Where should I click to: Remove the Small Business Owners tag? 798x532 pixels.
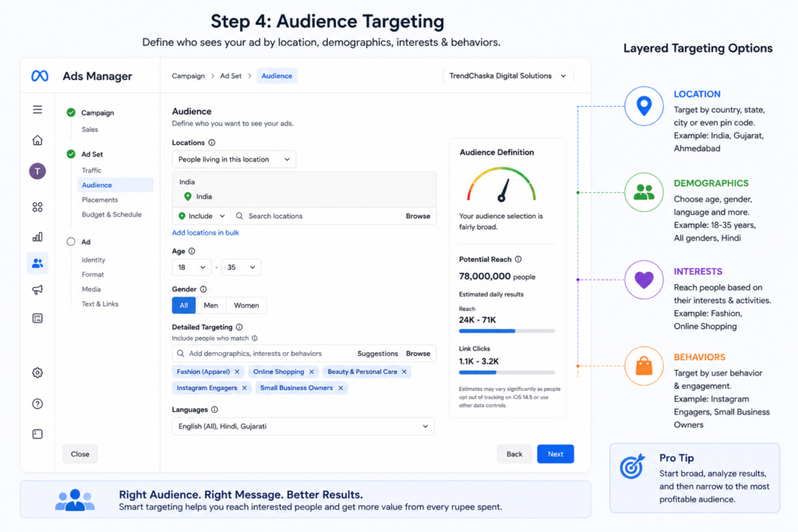tap(341, 388)
